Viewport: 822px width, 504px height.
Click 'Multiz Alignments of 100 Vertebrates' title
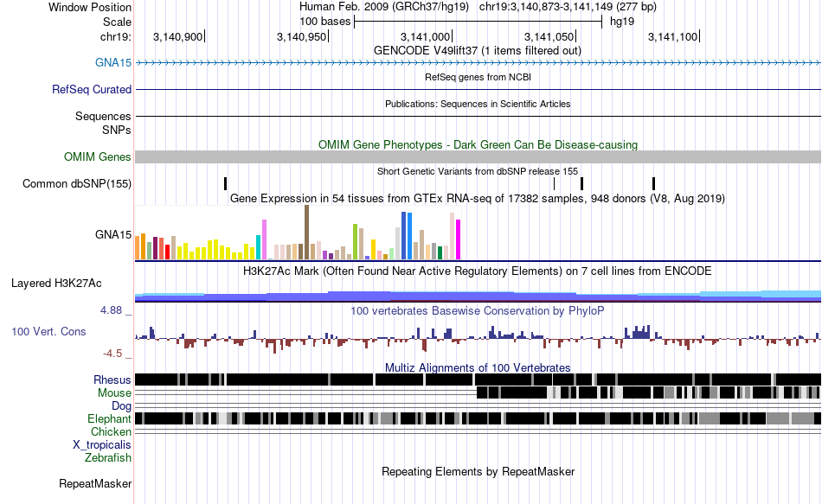[478, 367]
